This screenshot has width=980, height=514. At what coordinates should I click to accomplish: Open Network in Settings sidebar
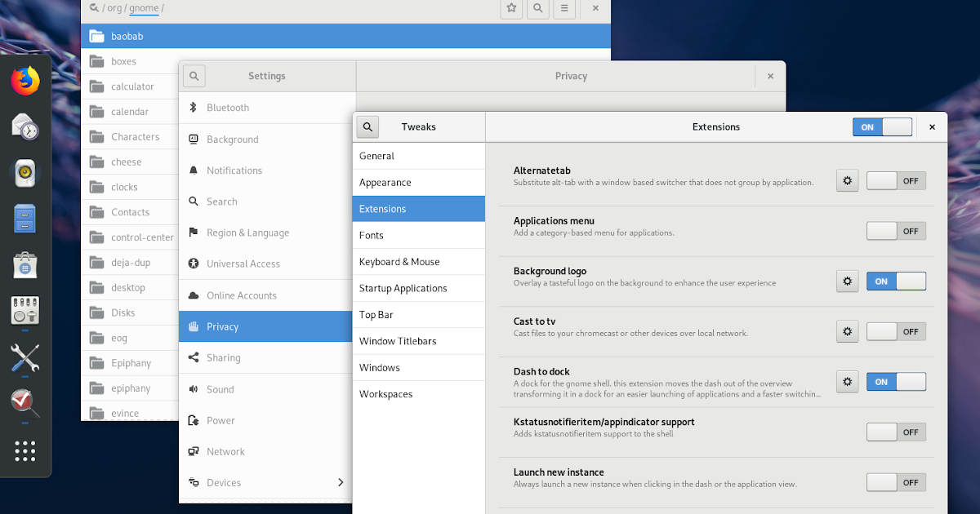[267, 451]
